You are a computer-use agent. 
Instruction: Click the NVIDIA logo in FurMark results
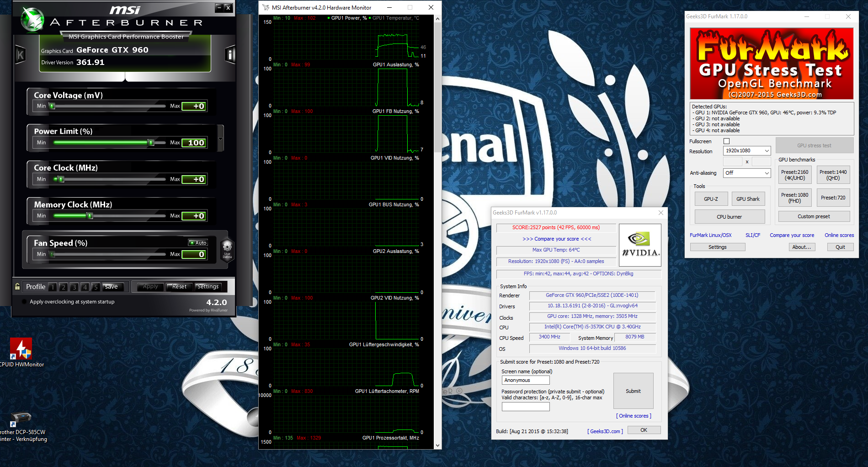(640, 245)
